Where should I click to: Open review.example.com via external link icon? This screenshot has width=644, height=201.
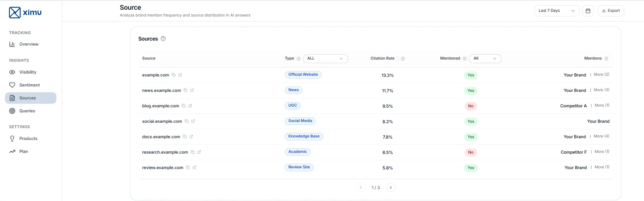click(194, 168)
